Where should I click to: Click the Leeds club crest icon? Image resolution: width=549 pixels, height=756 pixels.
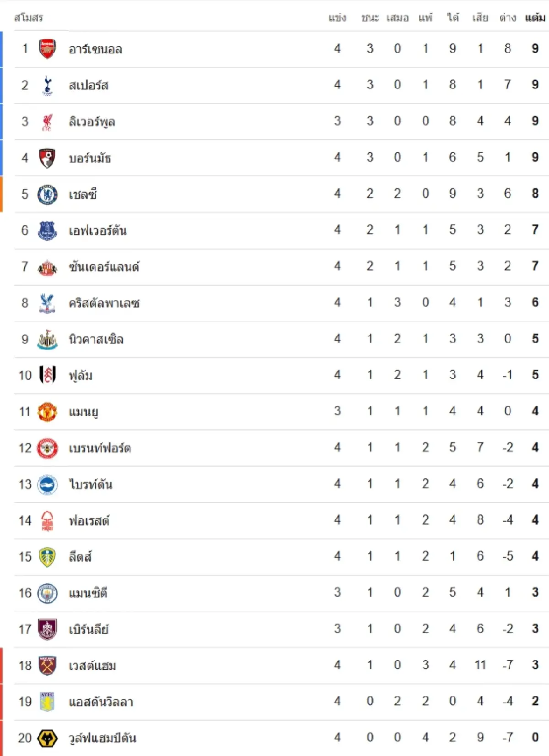(x=47, y=557)
